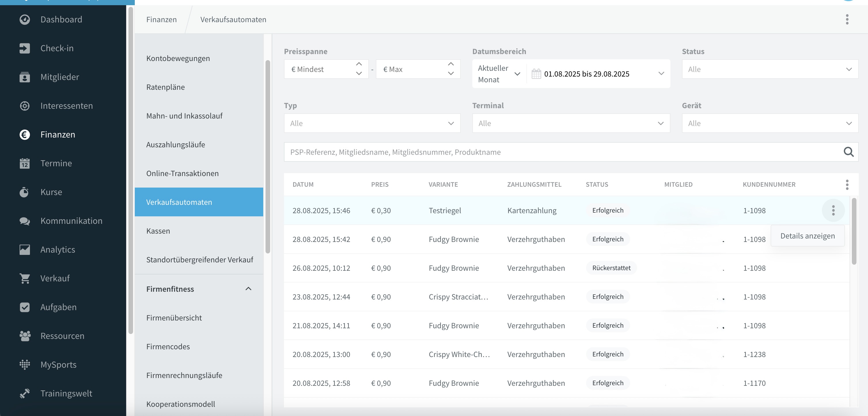Image resolution: width=868 pixels, height=416 pixels.
Task: Open the page options menu in header
Action: click(x=847, y=20)
